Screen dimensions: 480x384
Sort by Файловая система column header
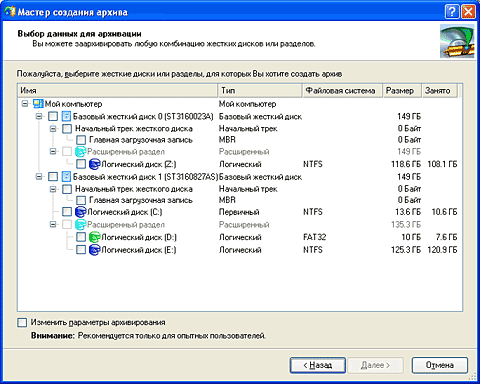point(342,91)
